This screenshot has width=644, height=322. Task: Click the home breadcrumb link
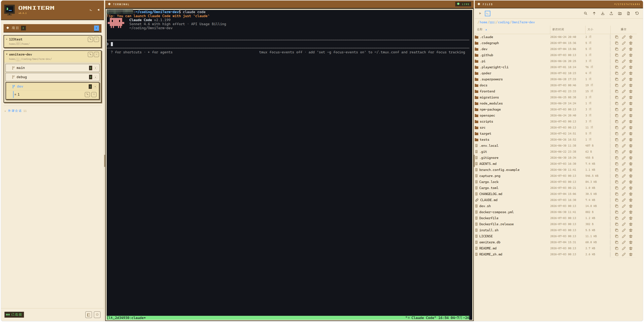(483, 22)
